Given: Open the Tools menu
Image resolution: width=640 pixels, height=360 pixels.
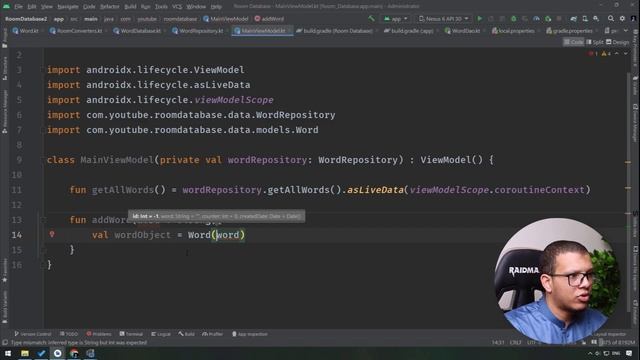Looking at the screenshot, I should [x=161, y=7].
